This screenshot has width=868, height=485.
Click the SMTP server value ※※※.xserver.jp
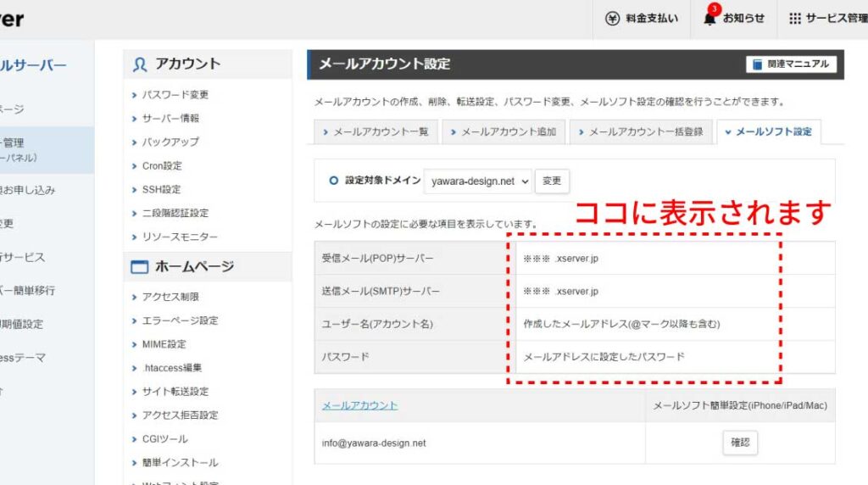(561, 291)
